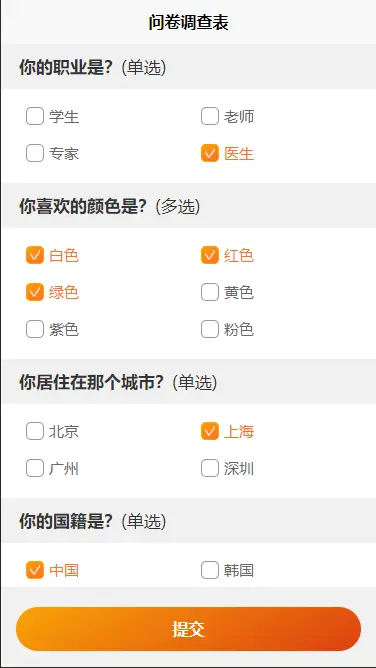376x668 pixels.
Task: Select 老师 as your occupation
Action: click(x=210, y=116)
